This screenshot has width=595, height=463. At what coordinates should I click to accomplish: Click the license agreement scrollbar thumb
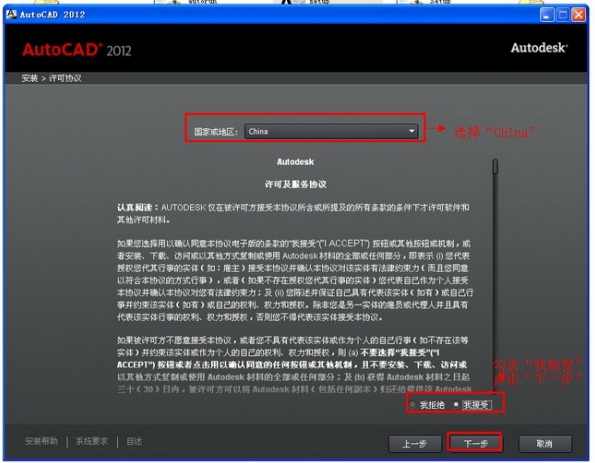pos(495,166)
